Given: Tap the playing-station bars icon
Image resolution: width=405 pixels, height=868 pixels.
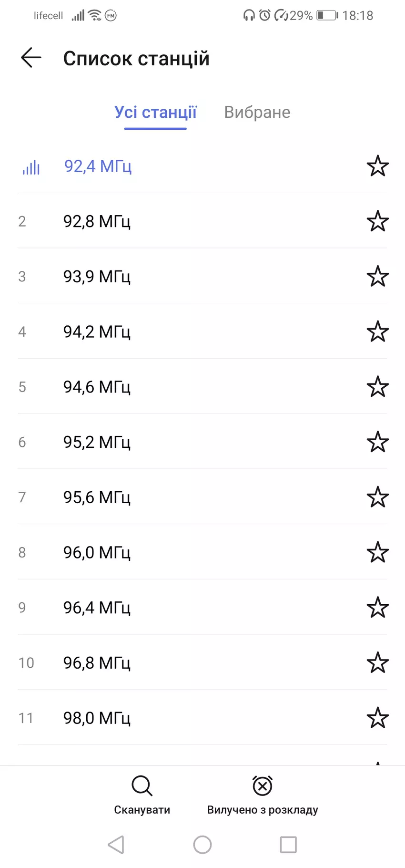Looking at the screenshot, I should [x=31, y=167].
